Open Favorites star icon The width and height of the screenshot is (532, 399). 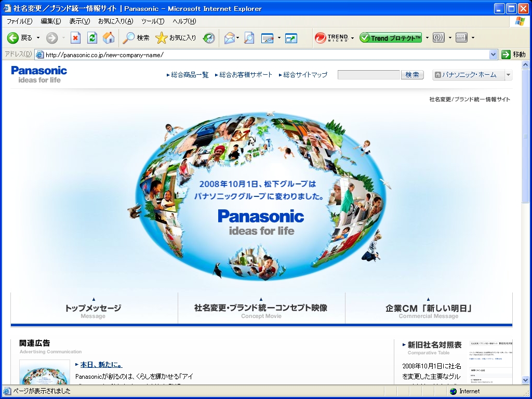[x=162, y=37]
